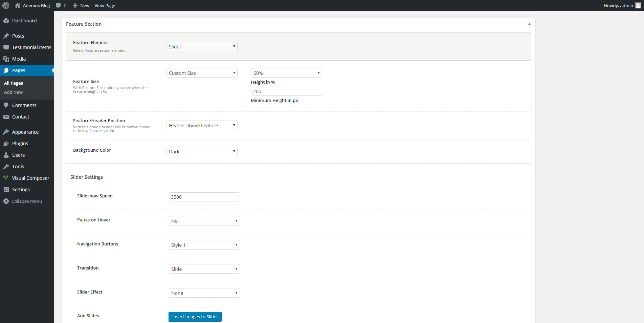The height and width of the screenshot is (323, 644).
Task: Open the Feature Element Slider dropdown
Action: (x=202, y=46)
